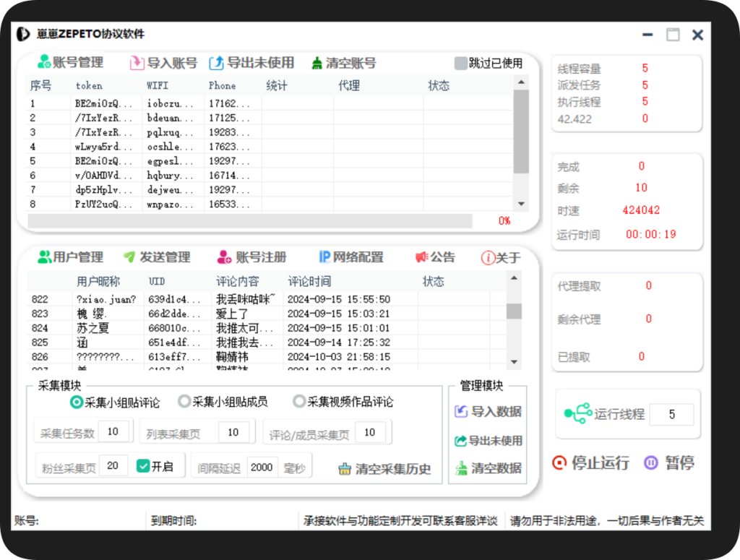Click the 清空数据 clear data icon
The height and width of the screenshot is (560, 740).
(x=487, y=468)
